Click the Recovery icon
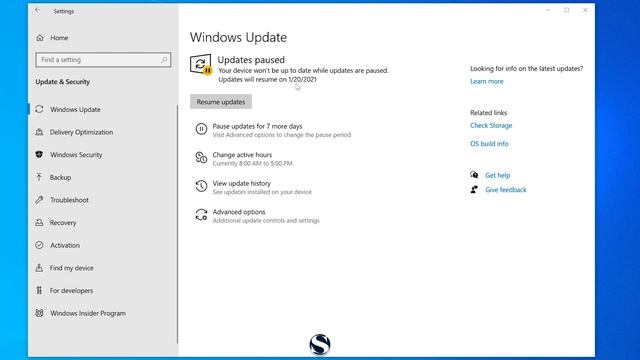The width and height of the screenshot is (640, 360). pos(39,222)
